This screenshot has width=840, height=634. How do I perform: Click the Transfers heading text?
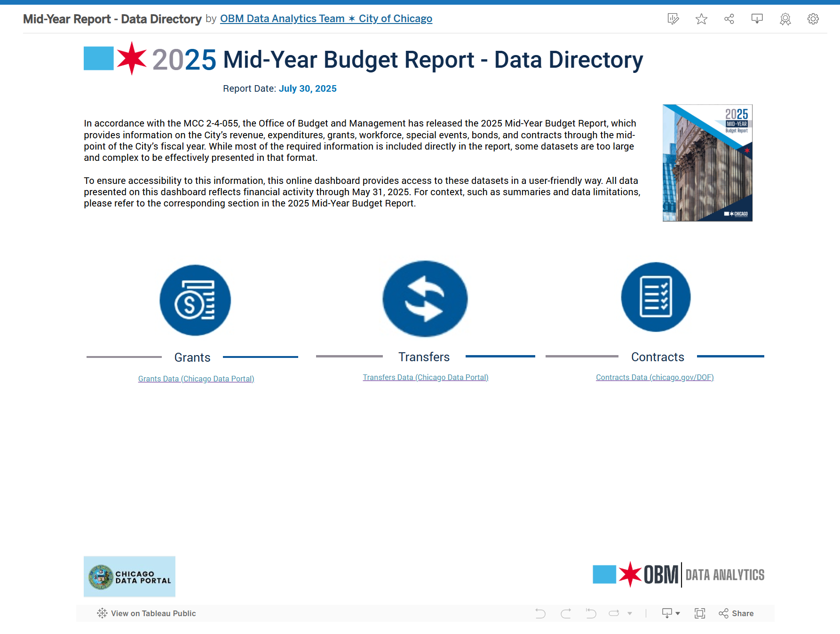click(x=424, y=357)
